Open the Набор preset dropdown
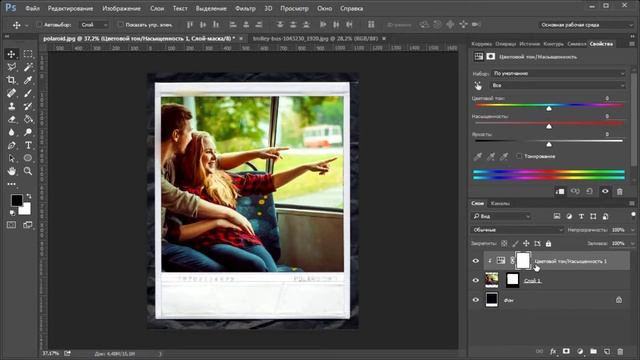 pos(559,73)
